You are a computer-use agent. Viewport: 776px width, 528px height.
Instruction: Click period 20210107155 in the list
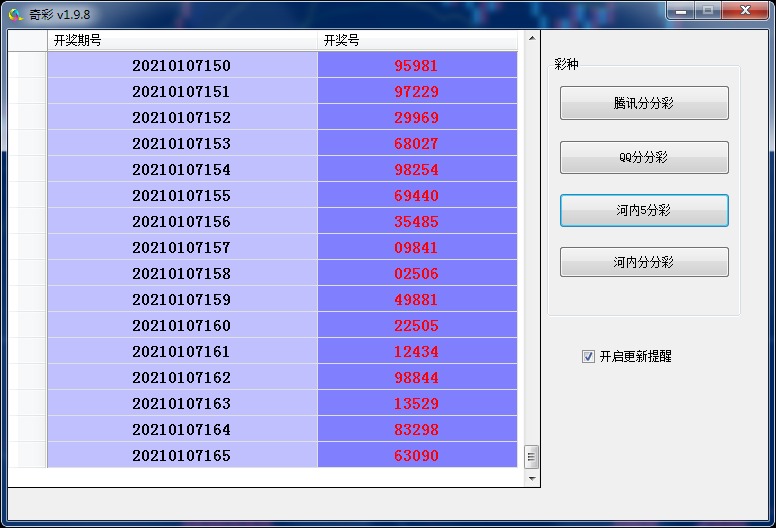(x=181, y=196)
